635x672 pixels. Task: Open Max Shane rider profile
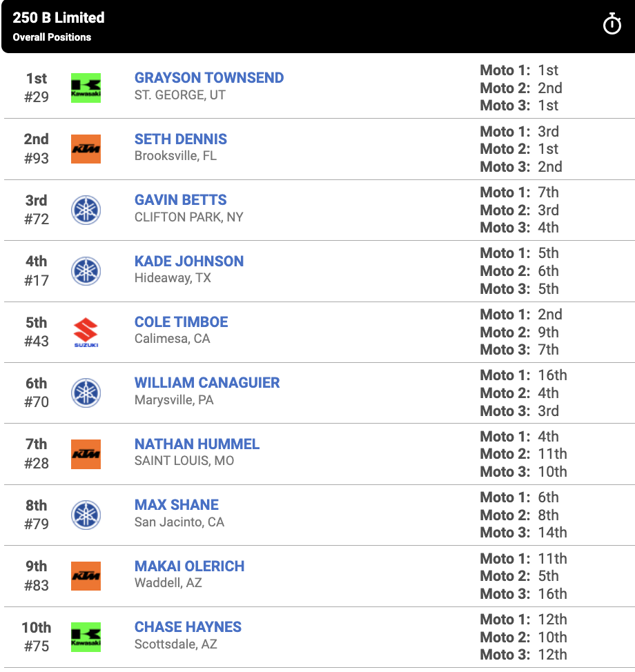pyautogui.click(x=177, y=504)
